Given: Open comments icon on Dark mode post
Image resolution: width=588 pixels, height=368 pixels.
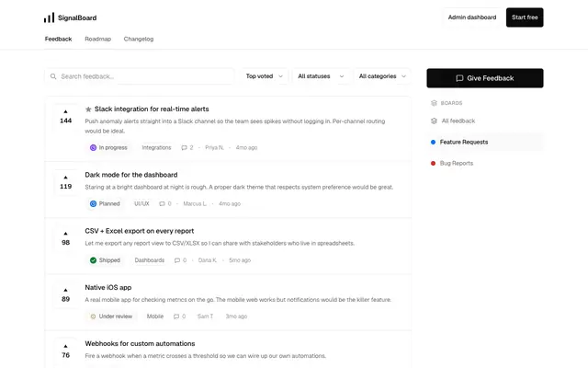Looking at the screenshot, I should (162, 204).
